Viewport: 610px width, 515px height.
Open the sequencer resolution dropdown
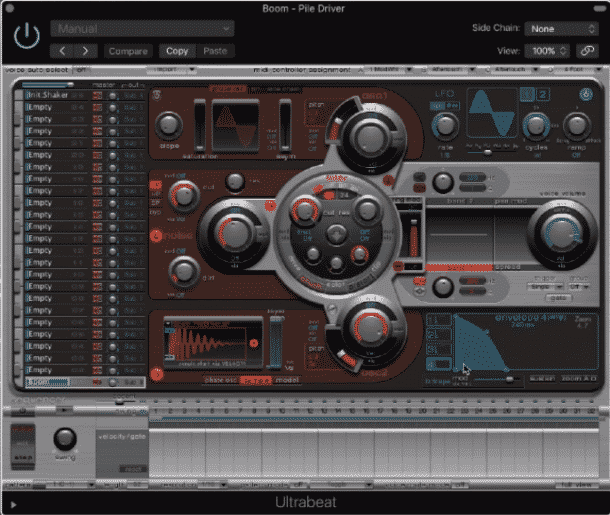click(x=210, y=485)
